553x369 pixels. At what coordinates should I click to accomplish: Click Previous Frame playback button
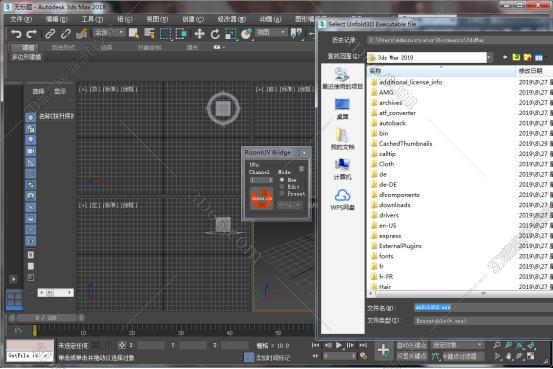(328, 345)
